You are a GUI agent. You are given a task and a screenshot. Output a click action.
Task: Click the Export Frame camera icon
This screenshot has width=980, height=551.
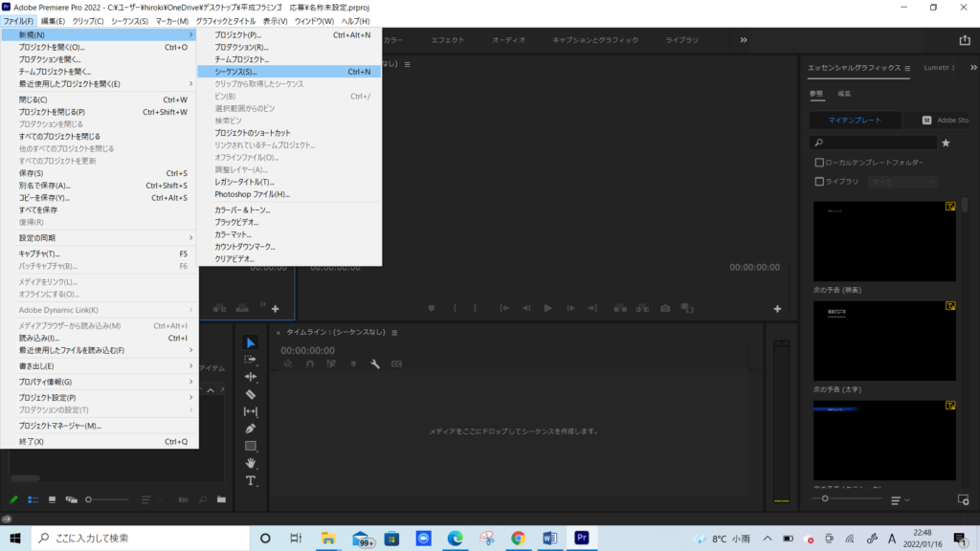665,308
